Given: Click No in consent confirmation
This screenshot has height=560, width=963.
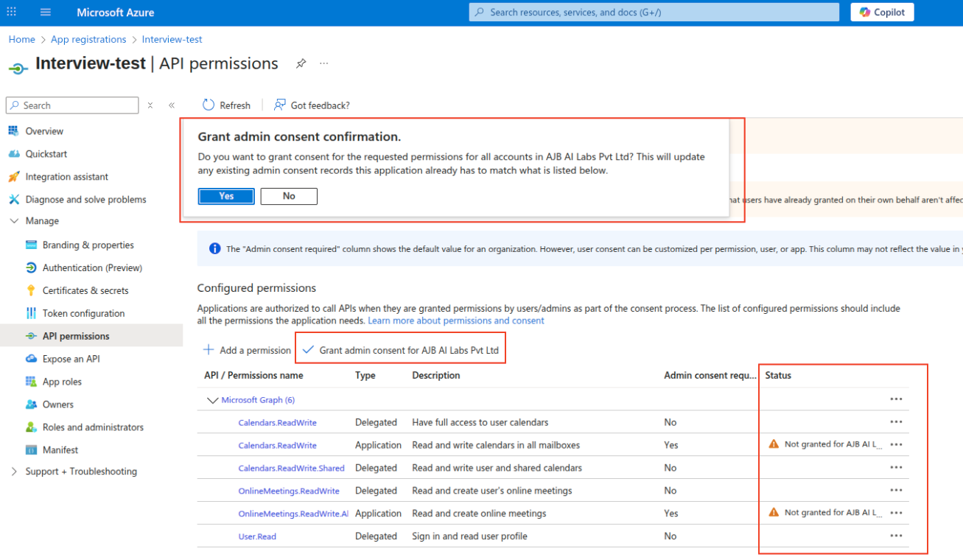Looking at the screenshot, I should coord(289,196).
